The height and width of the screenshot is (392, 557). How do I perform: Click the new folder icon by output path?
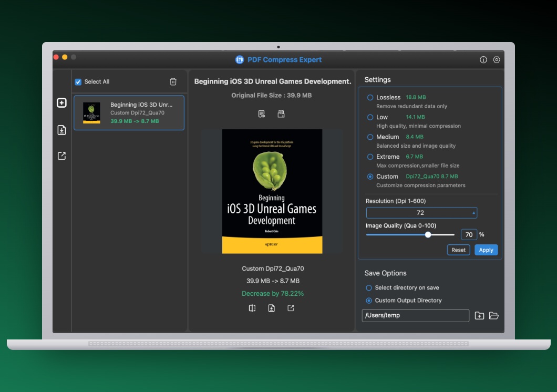(479, 315)
